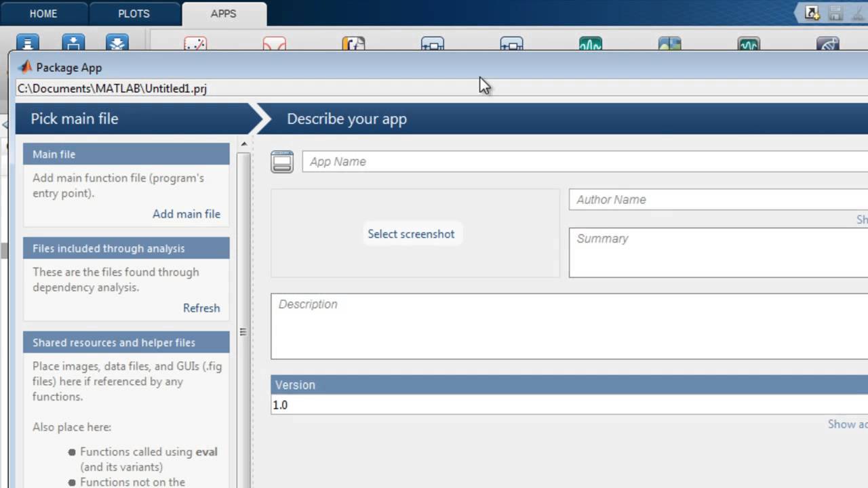Viewport: 868px width, 488px height.
Task: Click the Package App window title text
Action: coord(69,67)
